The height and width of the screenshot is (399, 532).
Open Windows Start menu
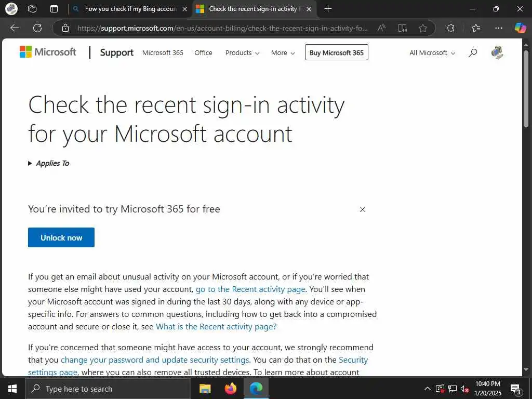click(12, 389)
